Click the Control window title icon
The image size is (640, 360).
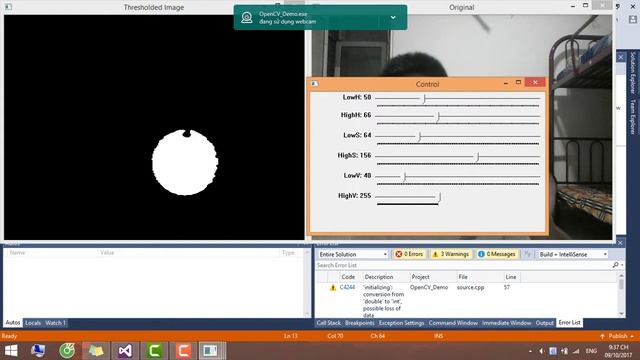tap(314, 84)
